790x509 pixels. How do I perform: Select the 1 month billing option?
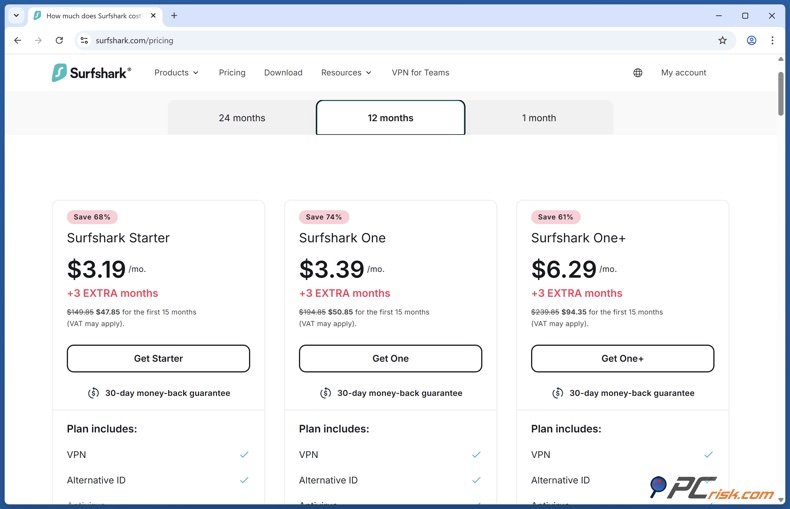pyautogui.click(x=538, y=118)
